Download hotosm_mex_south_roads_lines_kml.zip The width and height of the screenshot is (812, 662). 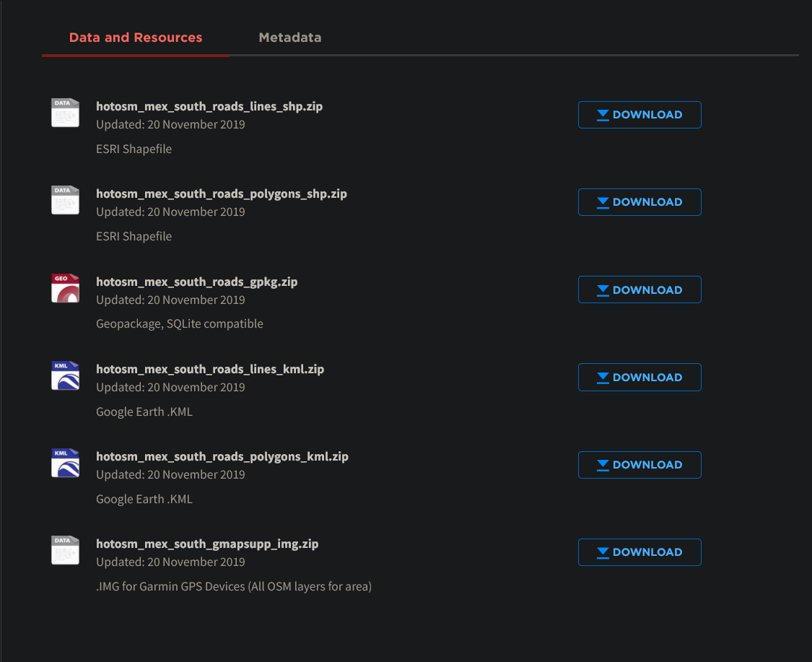click(x=639, y=377)
